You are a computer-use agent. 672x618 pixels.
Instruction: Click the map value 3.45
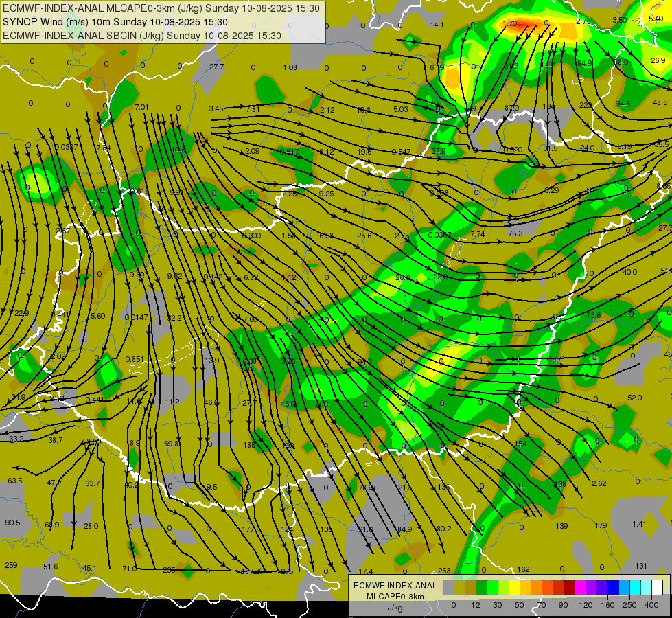pos(216,108)
